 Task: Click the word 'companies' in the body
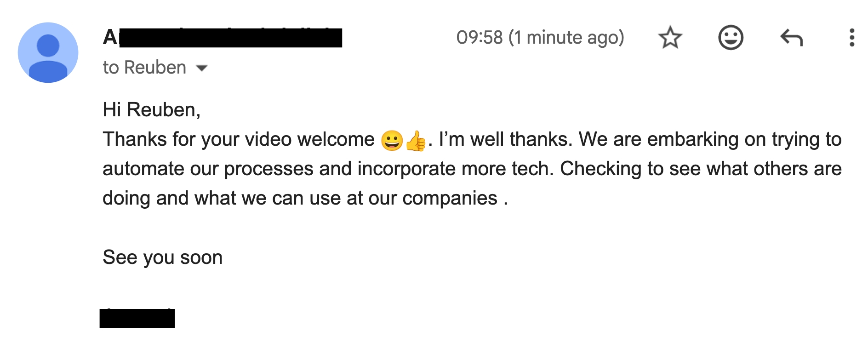pyautogui.click(x=450, y=198)
